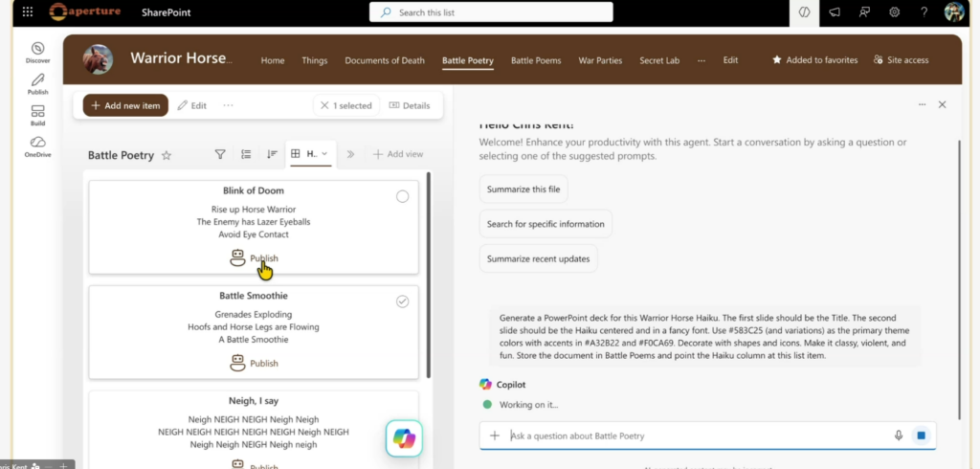Choose Search for specific information prompt
This screenshot has width=980, height=469.
[x=546, y=224]
